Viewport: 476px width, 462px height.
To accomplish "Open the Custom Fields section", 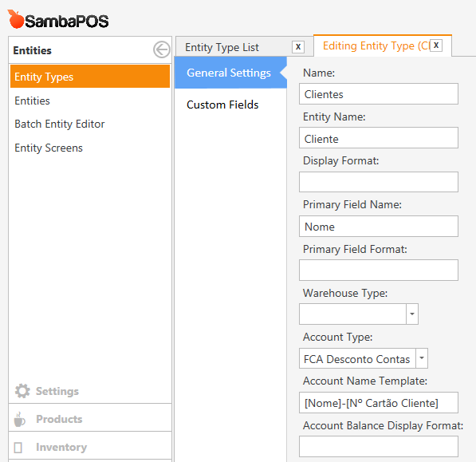I will (222, 105).
